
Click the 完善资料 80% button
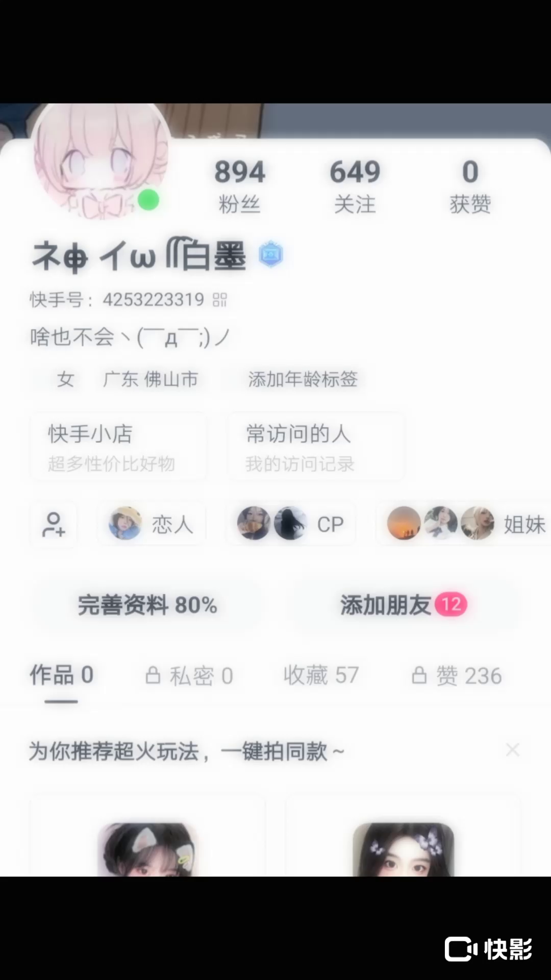147,605
